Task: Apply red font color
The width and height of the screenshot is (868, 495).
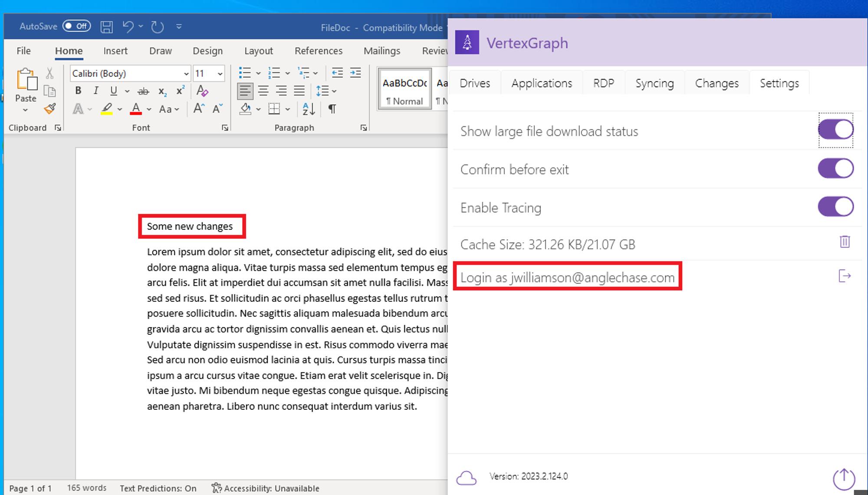Action: [x=136, y=109]
